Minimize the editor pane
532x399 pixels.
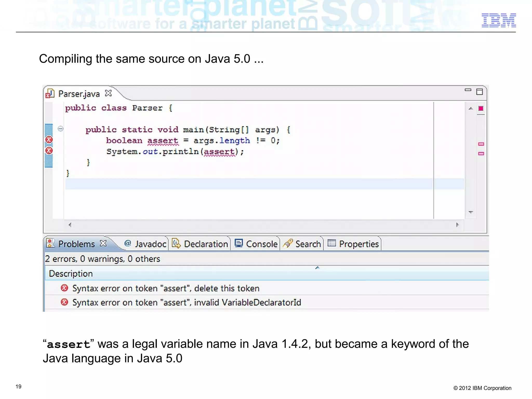(x=468, y=90)
